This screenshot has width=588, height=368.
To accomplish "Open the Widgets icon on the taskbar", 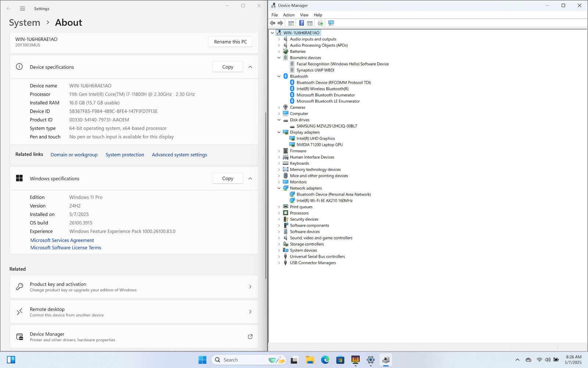I will click(x=11, y=360).
